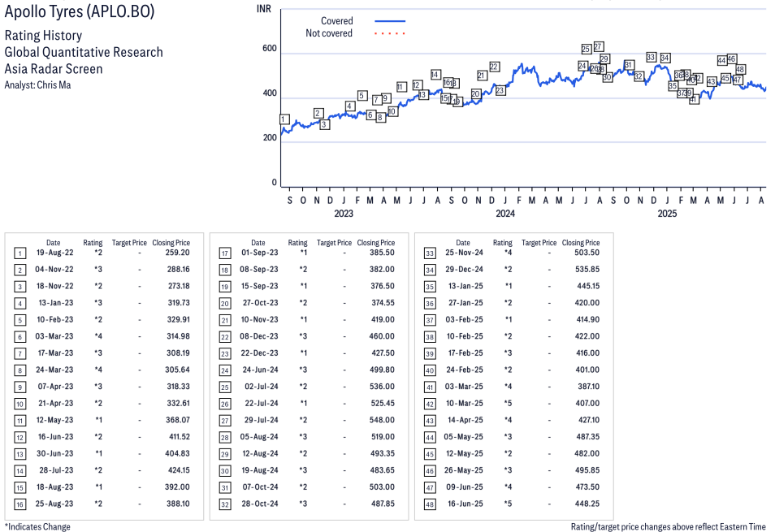Click the 2025 year label under the chart
Viewport: 775px width, 532px height.
click(667, 214)
